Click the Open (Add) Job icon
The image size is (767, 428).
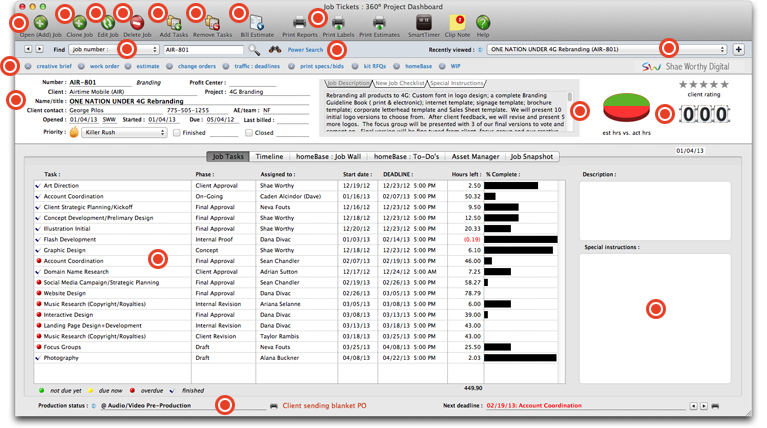point(41,21)
